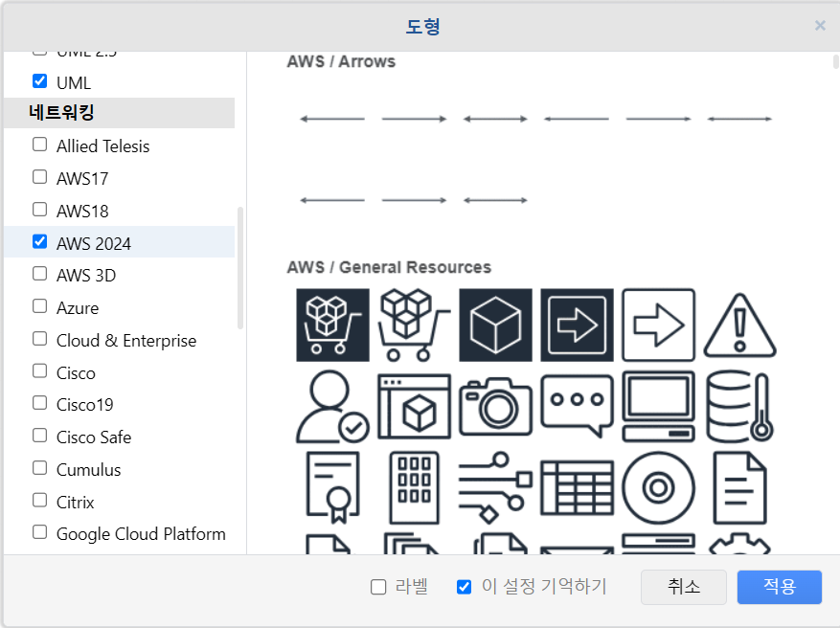
Task: Select the fifth arrow in first Arrows row
Action: (x=658, y=119)
